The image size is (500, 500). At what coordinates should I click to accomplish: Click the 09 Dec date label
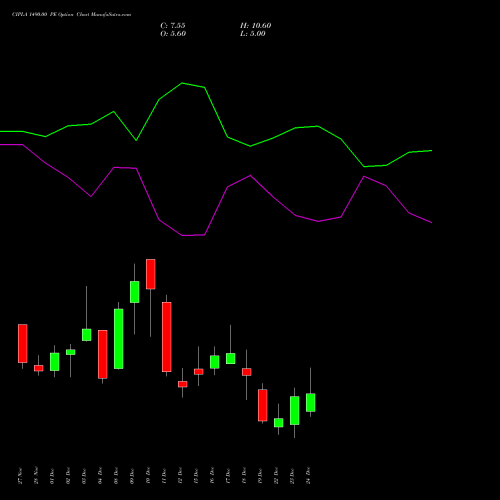(132, 476)
